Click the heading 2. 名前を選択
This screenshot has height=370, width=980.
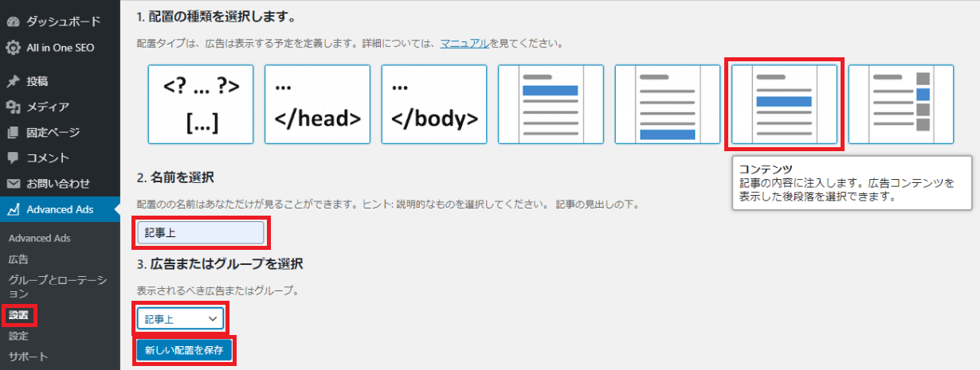[175, 177]
